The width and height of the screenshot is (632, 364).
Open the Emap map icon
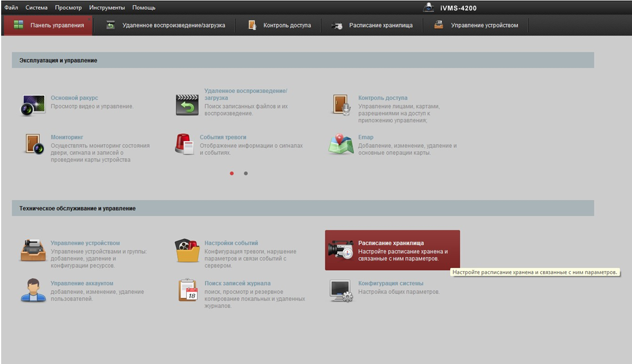[341, 144]
